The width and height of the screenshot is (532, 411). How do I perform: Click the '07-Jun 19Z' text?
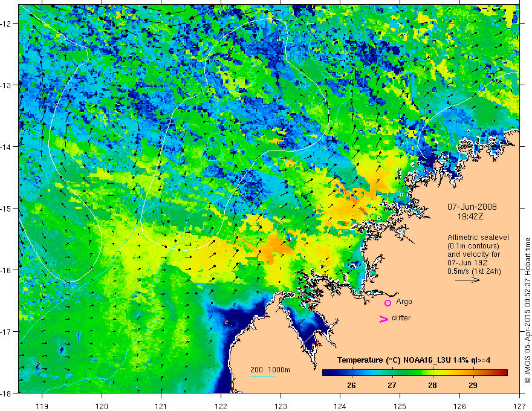point(467,263)
